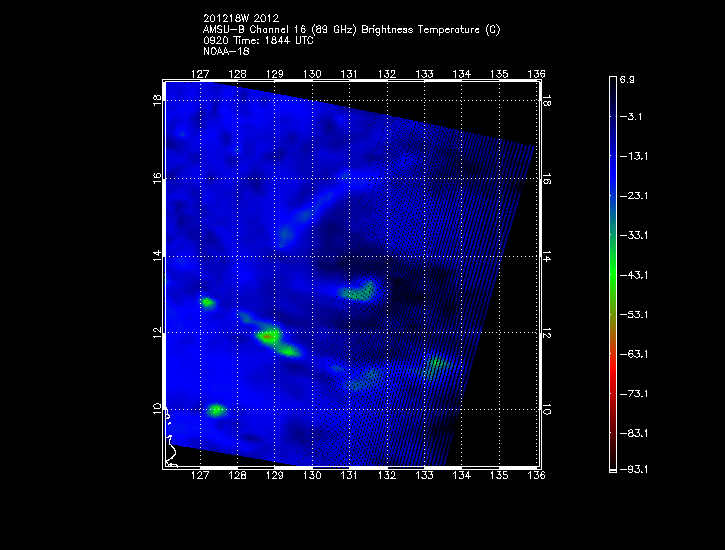Click the -43.1 color scale label

[x=633, y=275]
